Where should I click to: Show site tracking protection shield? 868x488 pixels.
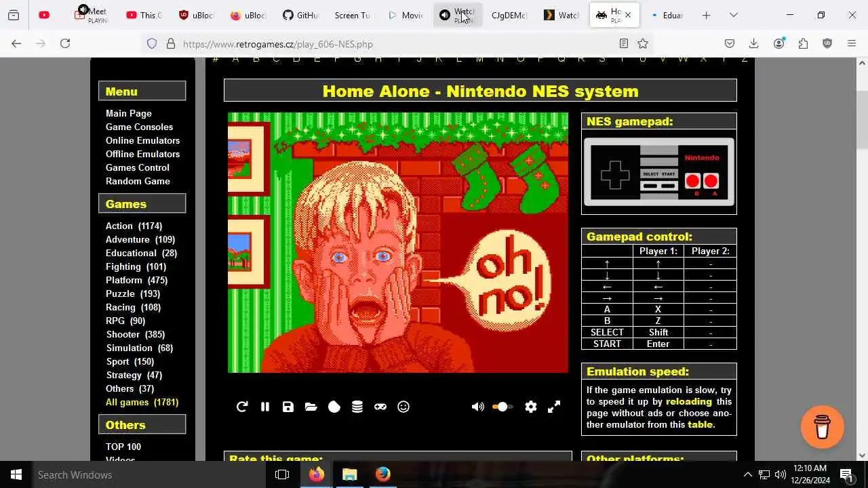[152, 43]
